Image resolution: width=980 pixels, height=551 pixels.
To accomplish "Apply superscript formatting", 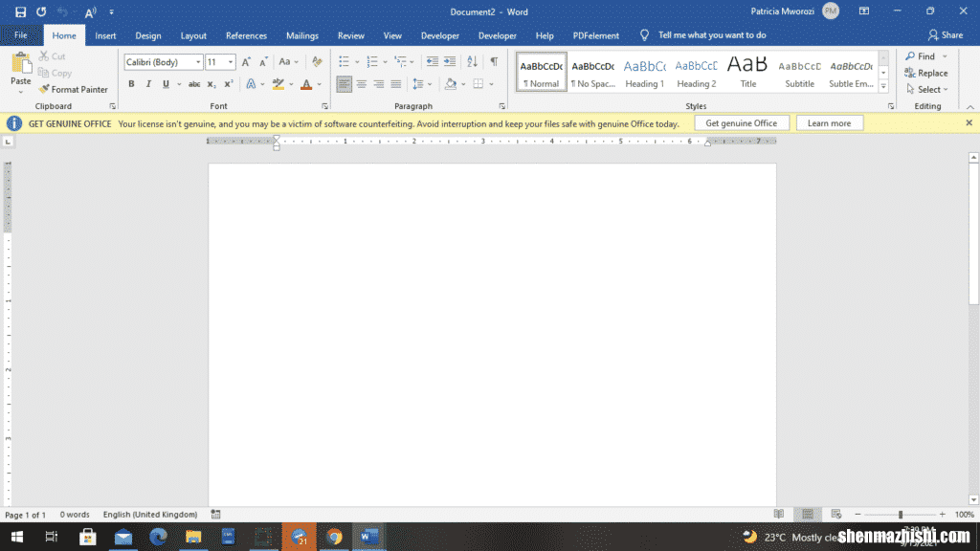I will click(x=228, y=84).
